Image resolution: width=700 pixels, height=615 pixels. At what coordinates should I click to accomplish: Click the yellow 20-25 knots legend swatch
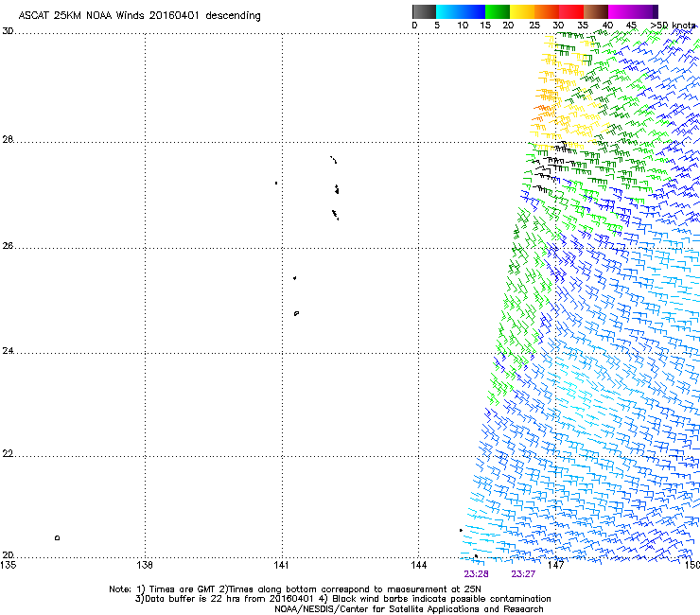click(x=522, y=11)
